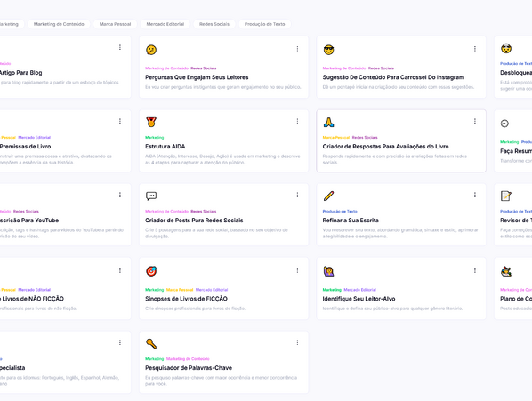
Task: Click the sunglasses emoji on Carrossel card
Action: point(328,50)
